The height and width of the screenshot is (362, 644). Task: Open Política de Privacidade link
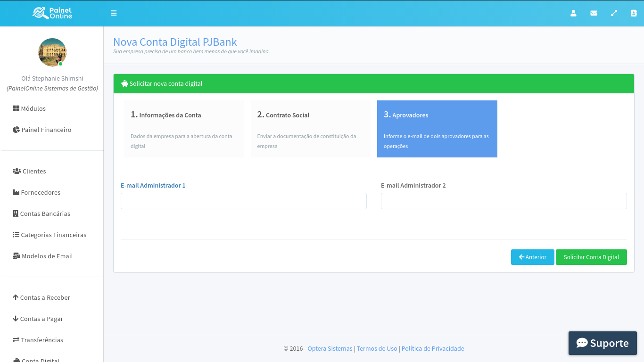[x=433, y=349]
